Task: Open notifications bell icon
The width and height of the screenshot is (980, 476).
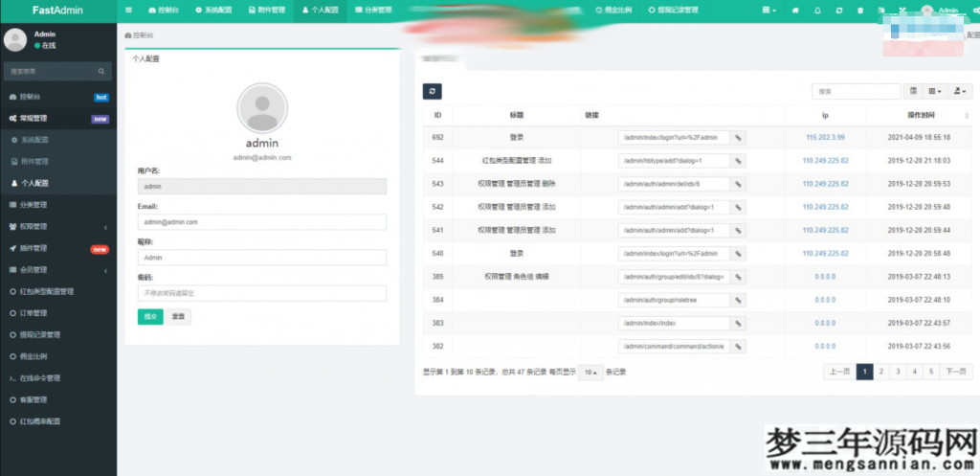Action: tap(817, 11)
